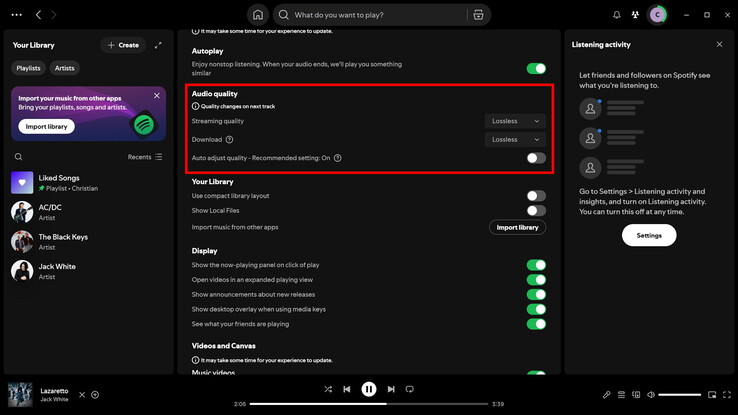Pause the current song

coord(369,389)
